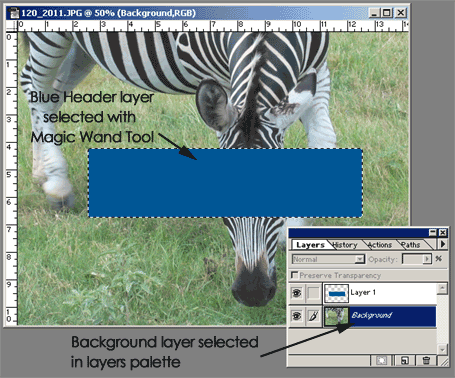455x378 pixels.
Task: Click the Create New Layer icon
Action: click(404, 360)
